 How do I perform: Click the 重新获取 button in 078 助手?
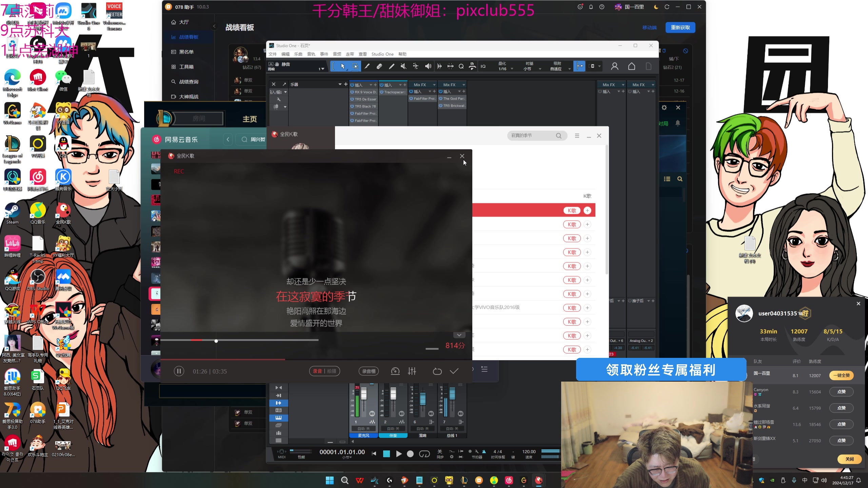click(x=680, y=27)
